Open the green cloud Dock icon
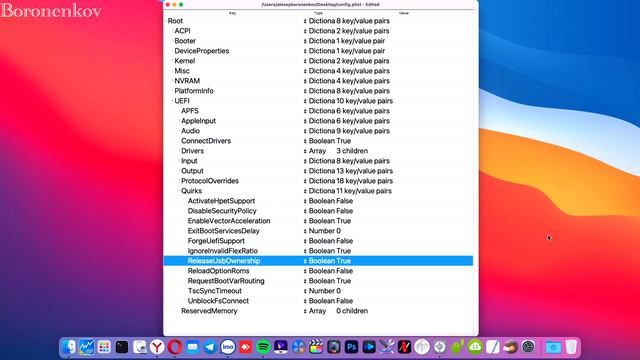 pyautogui.click(x=475, y=347)
